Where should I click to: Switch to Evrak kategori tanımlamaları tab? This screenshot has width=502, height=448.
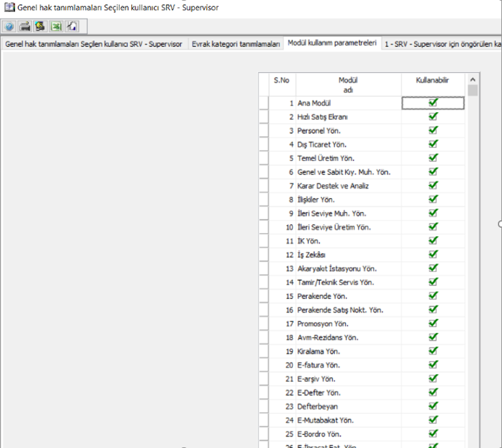(x=236, y=44)
